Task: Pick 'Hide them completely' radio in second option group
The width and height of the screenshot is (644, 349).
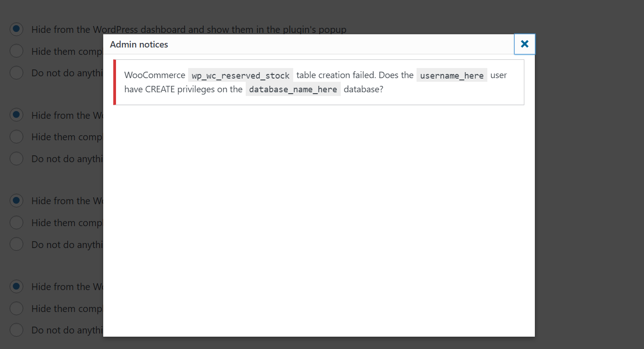Action: 16,136
